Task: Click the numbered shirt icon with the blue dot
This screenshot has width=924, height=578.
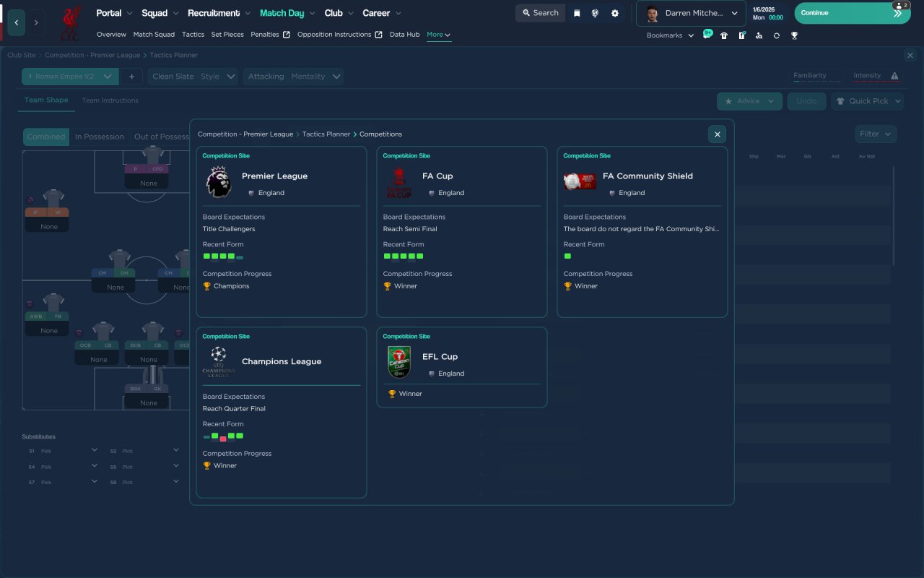Action: (741, 35)
